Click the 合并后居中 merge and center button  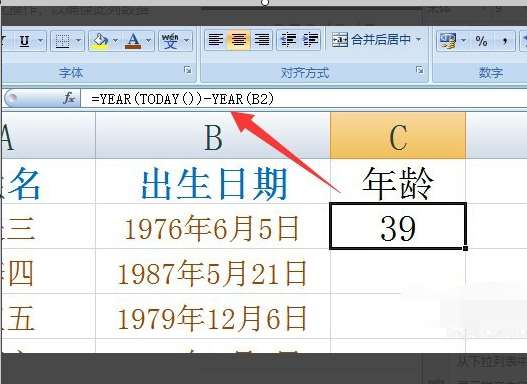click(x=371, y=40)
